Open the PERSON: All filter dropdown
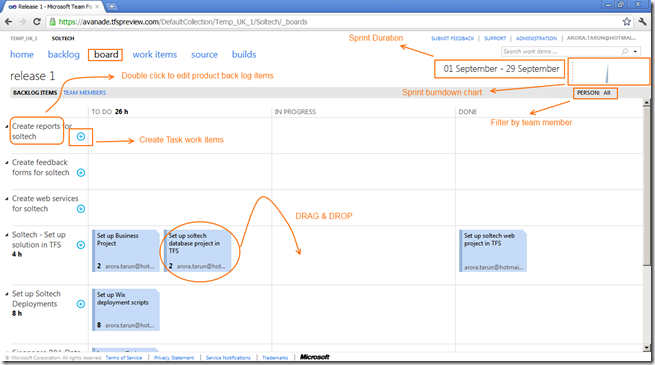Viewport: 655px width, 365px height. pos(594,93)
